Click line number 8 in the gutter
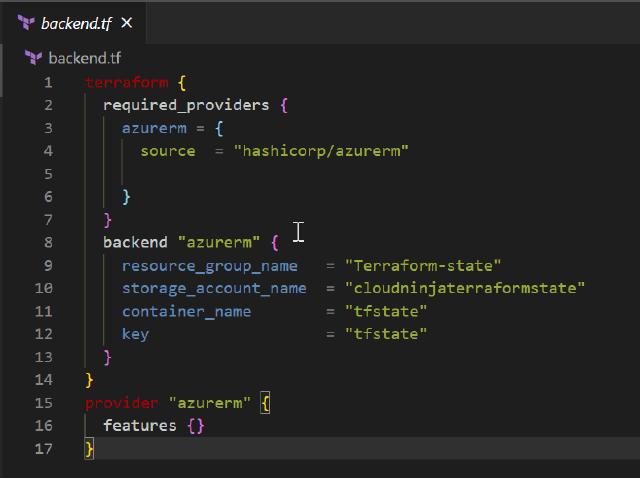The height and width of the screenshot is (478, 640). [x=48, y=242]
